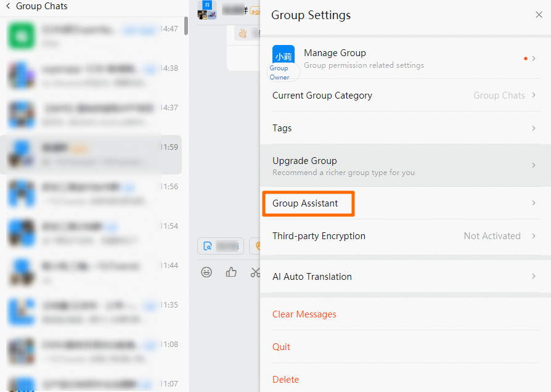
Task: Expand chevron in the Upgrade Group row
Action: pos(533,165)
